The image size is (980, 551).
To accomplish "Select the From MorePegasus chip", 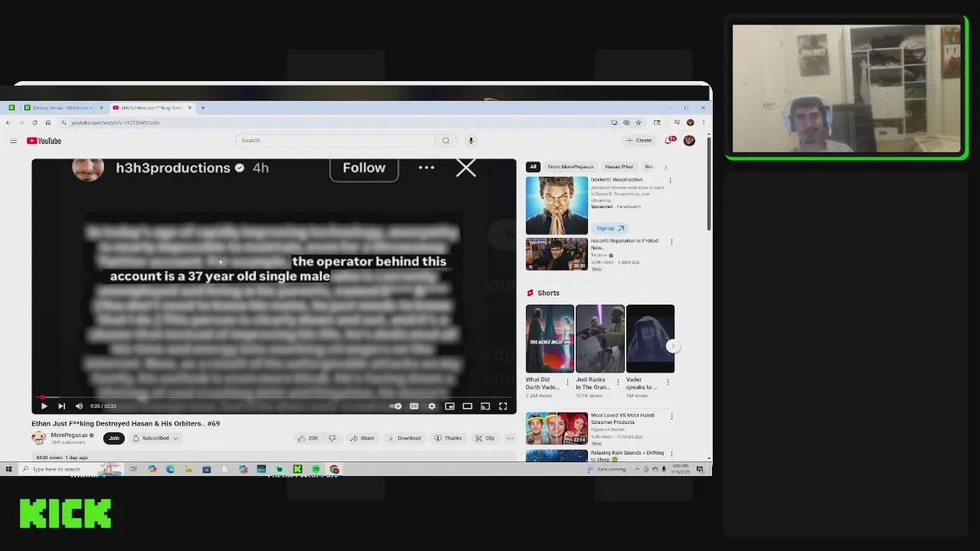I will click(570, 167).
